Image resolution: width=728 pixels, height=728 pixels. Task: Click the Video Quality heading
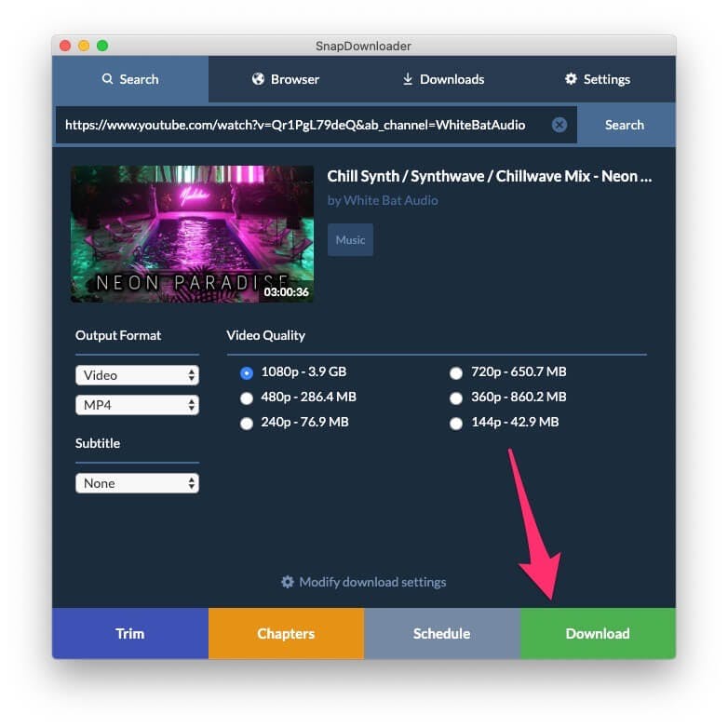265,335
